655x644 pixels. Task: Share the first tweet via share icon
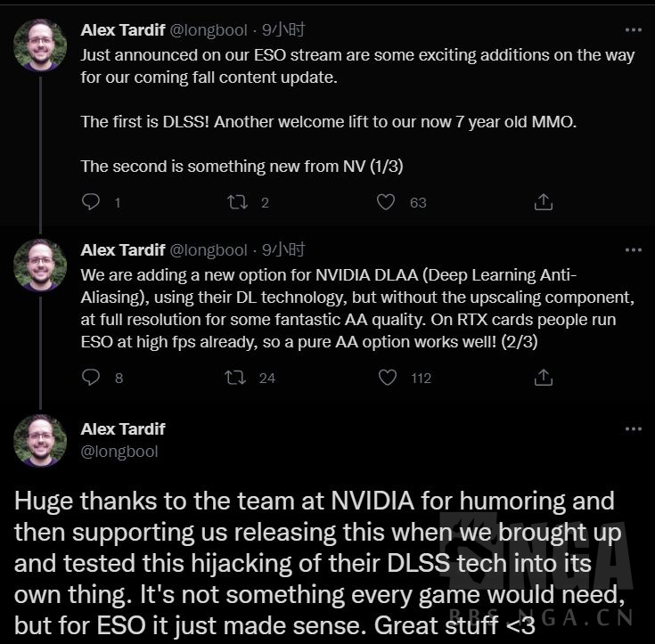[543, 202]
